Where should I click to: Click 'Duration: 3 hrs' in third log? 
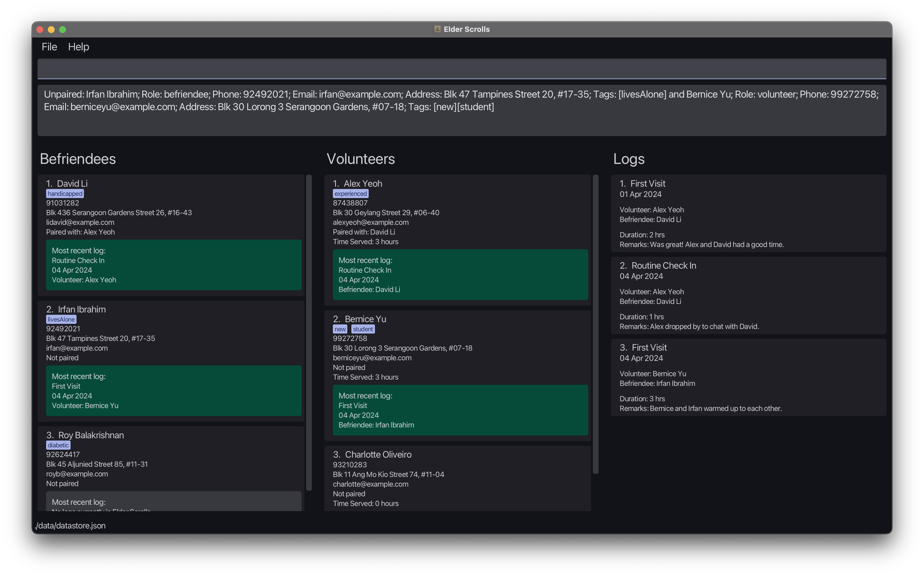[x=642, y=398]
